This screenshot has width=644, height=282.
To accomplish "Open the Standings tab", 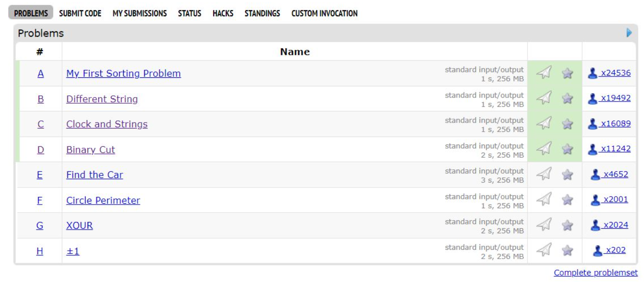I will point(262,13).
